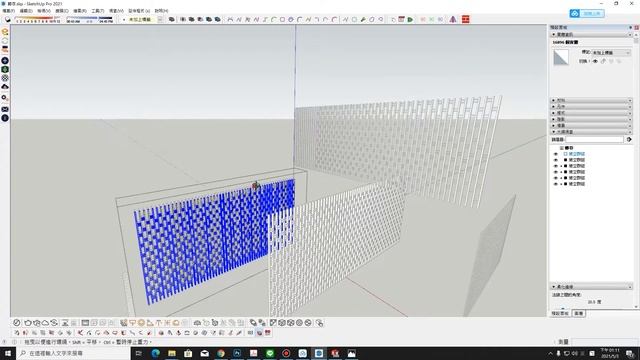Toggle the eye of the highlighted outliner group

click(556, 154)
